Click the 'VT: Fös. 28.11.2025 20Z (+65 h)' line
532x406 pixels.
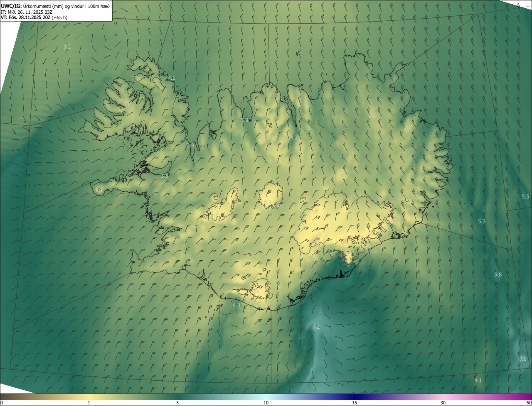34,17
